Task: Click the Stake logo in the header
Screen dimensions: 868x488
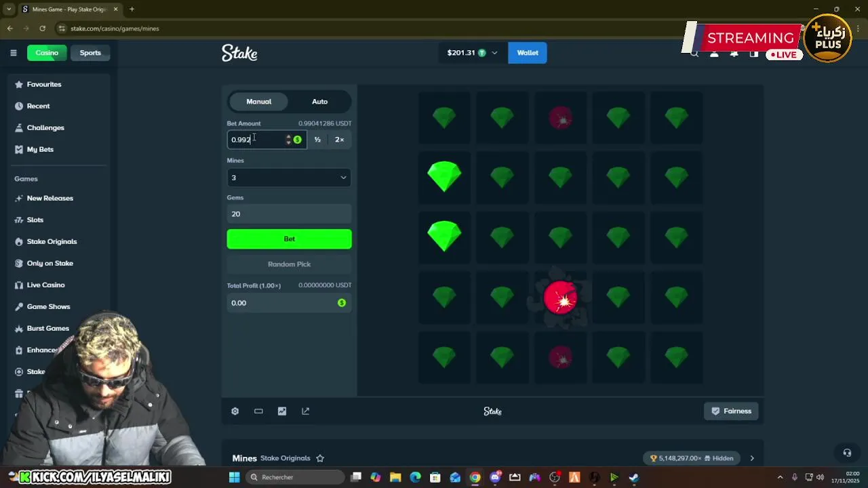Action: point(239,53)
